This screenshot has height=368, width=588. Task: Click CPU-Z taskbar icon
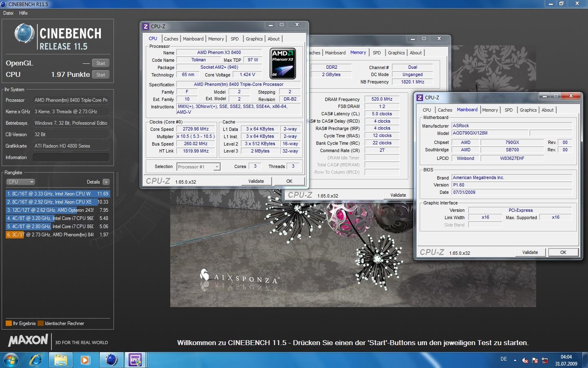click(136, 360)
